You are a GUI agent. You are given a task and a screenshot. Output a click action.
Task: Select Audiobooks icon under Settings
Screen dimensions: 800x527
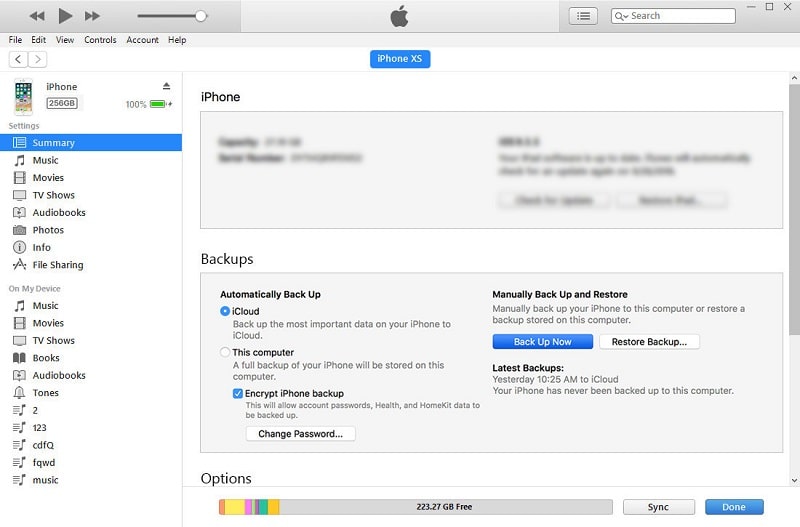(x=19, y=212)
